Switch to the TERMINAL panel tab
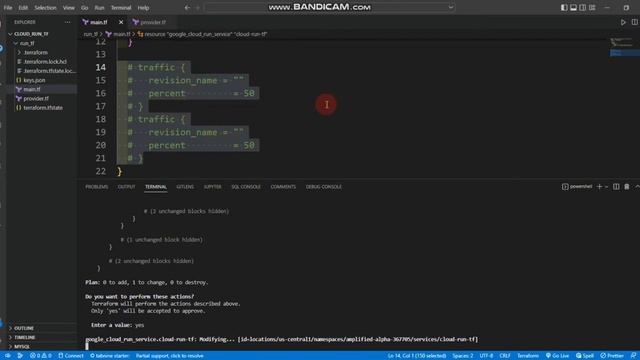 (156, 187)
